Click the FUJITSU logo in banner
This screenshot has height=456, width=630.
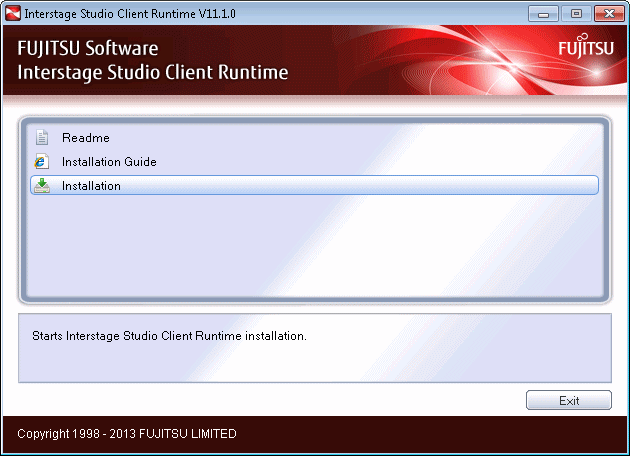[586, 47]
